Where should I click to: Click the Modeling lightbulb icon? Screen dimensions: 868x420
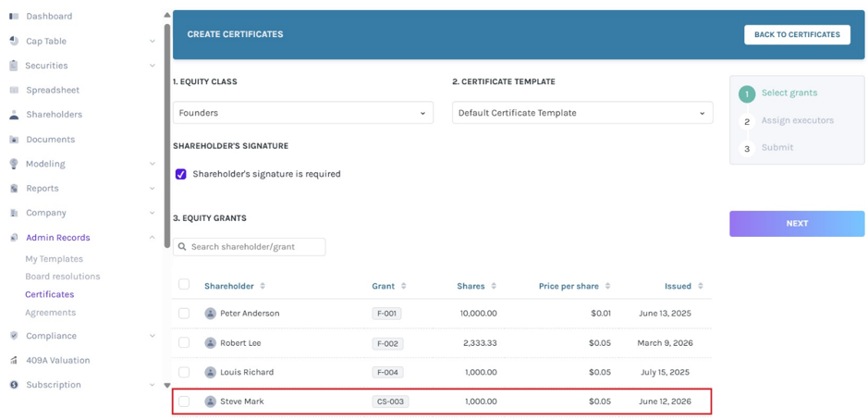pos(14,164)
